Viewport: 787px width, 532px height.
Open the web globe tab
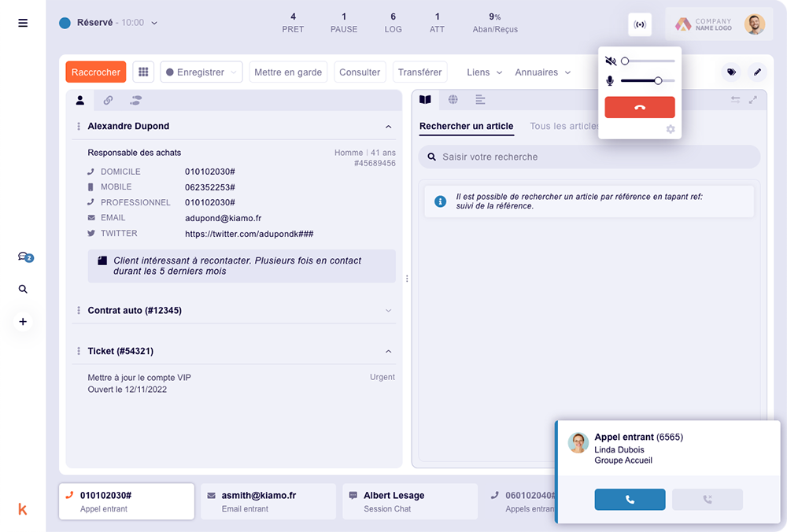[453, 99]
